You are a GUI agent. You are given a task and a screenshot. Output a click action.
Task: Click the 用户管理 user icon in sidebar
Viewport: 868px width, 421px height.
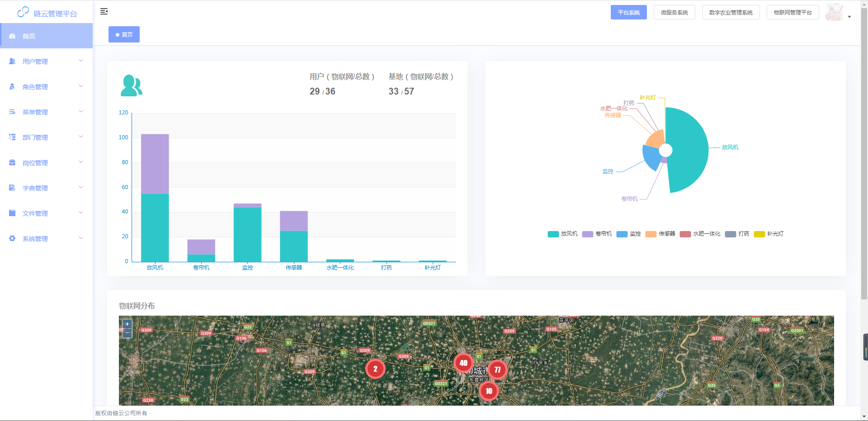pyautogui.click(x=12, y=61)
